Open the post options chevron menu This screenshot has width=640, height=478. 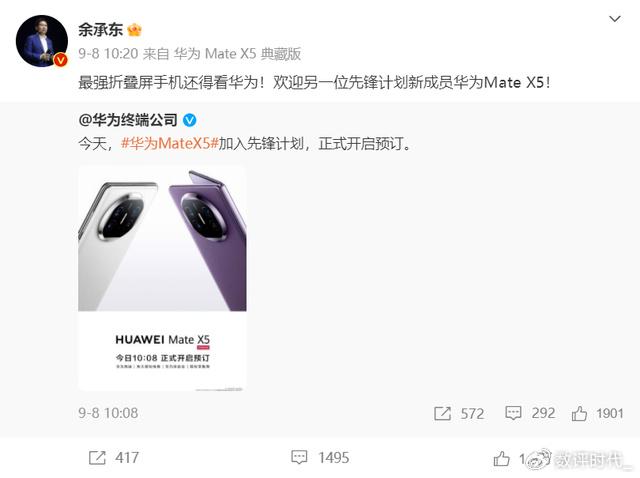tap(615, 19)
